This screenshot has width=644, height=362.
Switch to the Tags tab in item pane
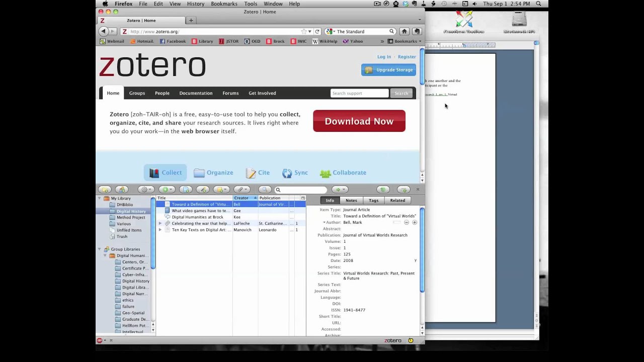click(373, 201)
